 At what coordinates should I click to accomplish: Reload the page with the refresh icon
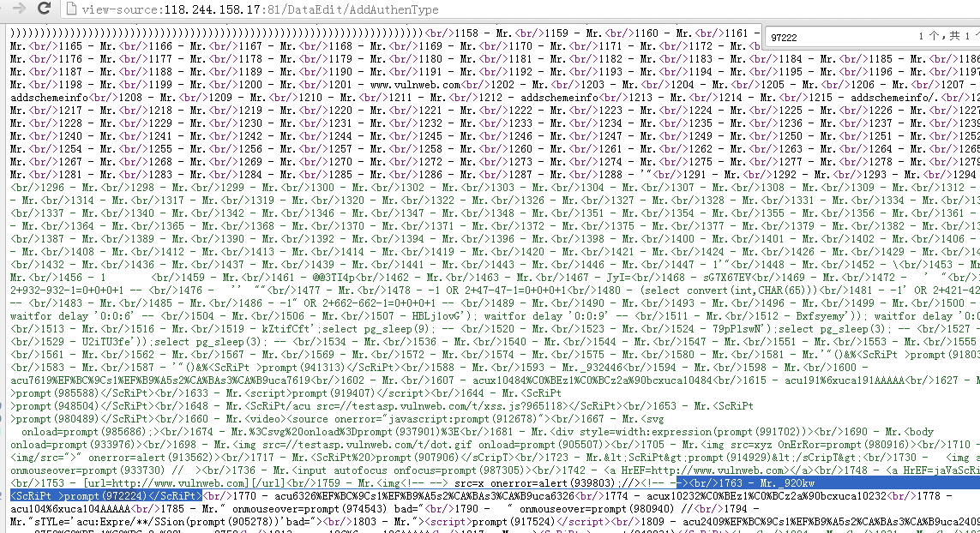(x=44, y=9)
